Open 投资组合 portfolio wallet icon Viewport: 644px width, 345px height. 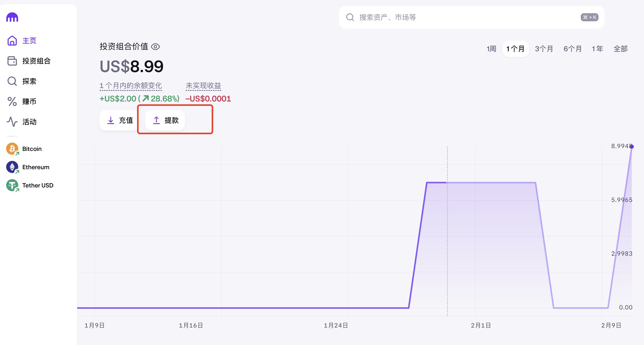[x=12, y=61]
